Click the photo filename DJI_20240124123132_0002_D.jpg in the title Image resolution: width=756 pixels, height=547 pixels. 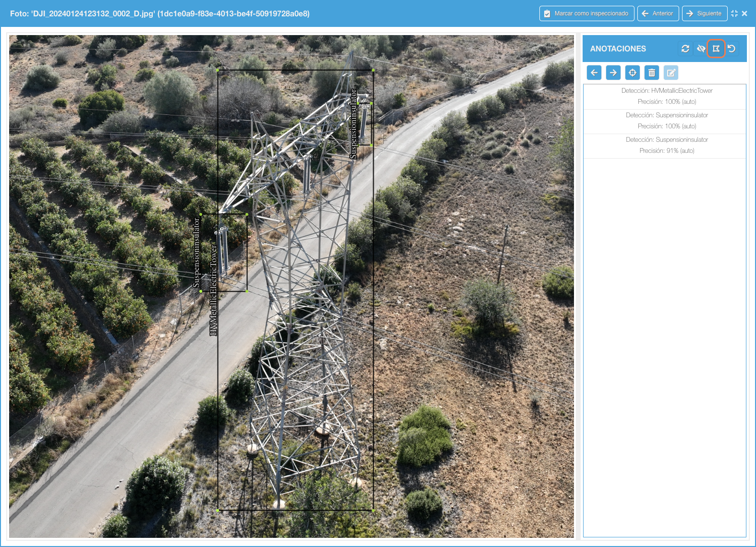93,13
